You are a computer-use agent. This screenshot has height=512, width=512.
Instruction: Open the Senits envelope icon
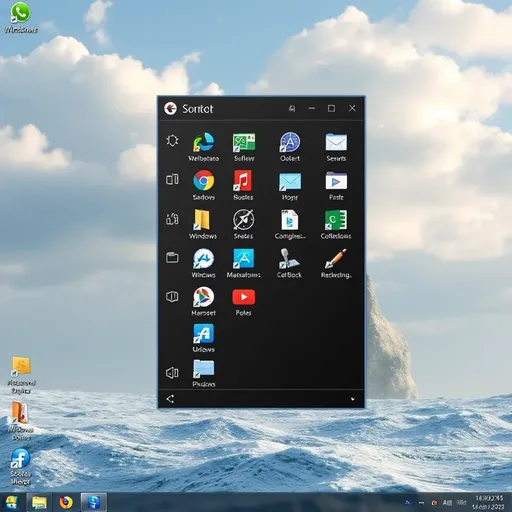pyautogui.click(x=336, y=143)
